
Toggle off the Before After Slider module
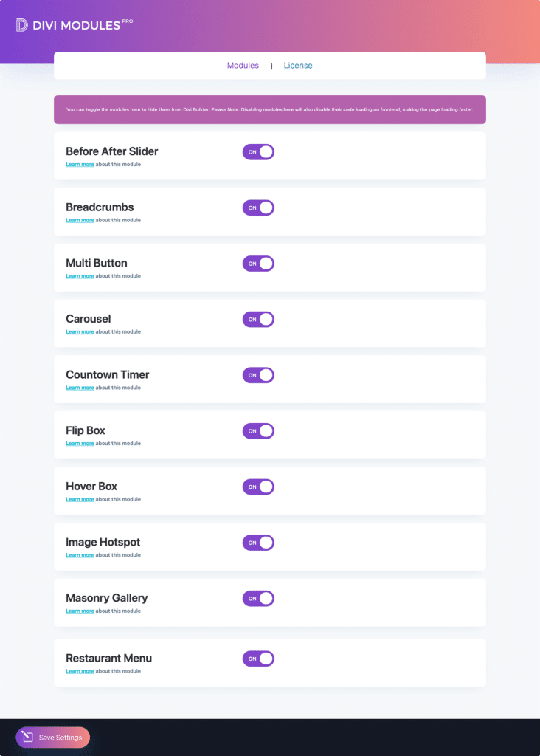258,152
